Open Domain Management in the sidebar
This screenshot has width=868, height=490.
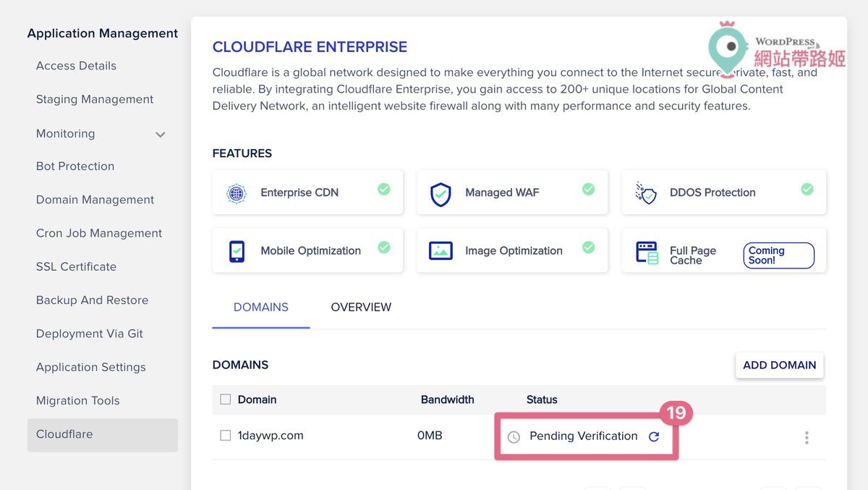pos(95,200)
